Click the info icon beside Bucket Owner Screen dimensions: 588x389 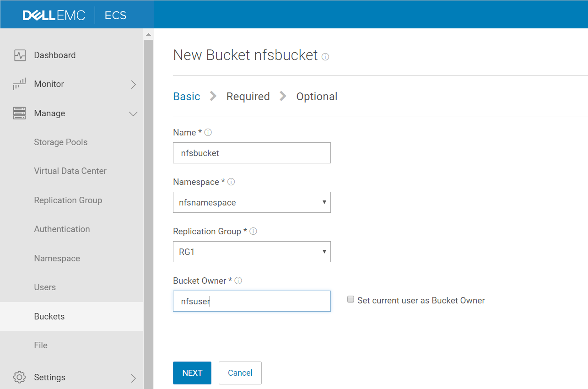coord(238,281)
